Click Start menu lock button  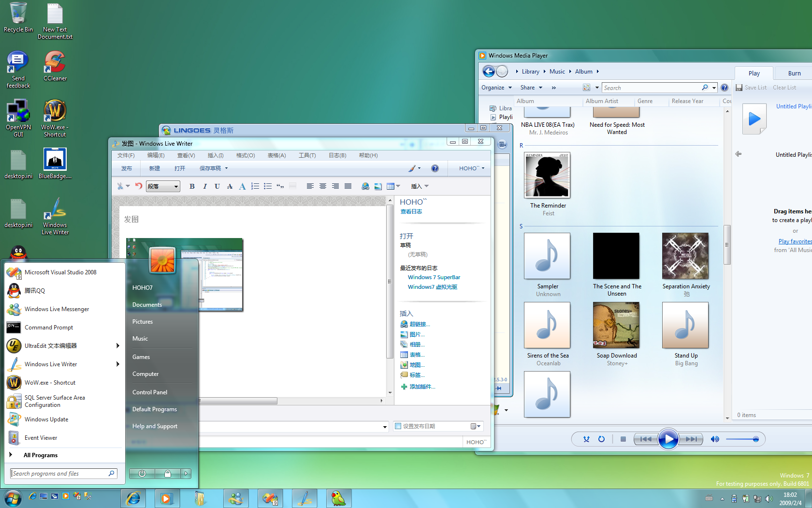click(x=167, y=474)
